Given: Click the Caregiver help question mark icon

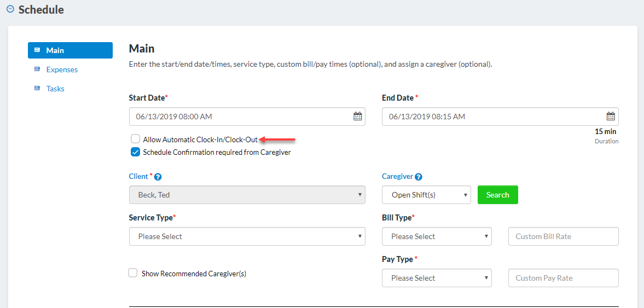Looking at the screenshot, I should pyautogui.click(x=419, y=177).
